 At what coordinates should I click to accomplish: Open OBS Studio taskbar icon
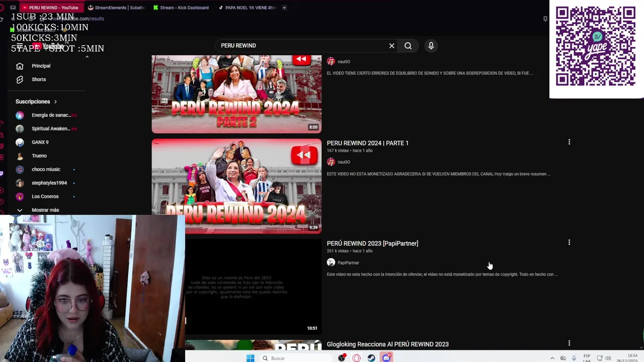click(x=342, y=358)
